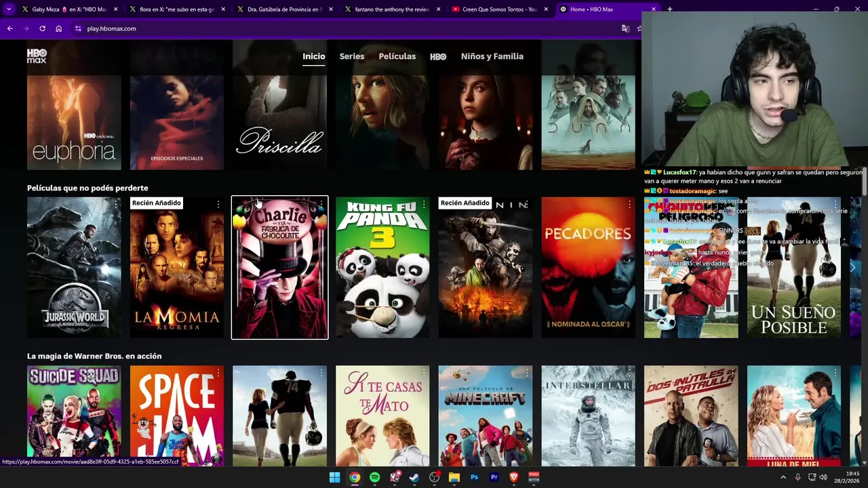Open the Jurassic World movie poster

[x=74, y=268]
